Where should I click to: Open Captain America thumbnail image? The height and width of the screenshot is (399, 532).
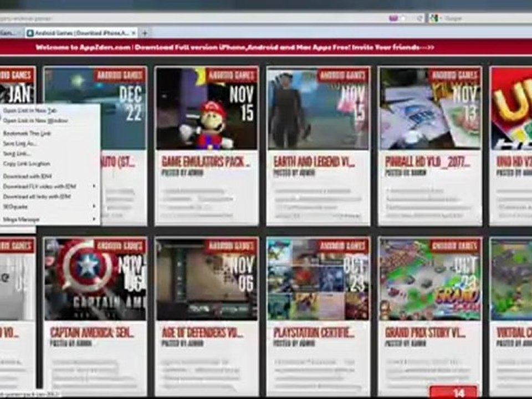pos(95,279)
